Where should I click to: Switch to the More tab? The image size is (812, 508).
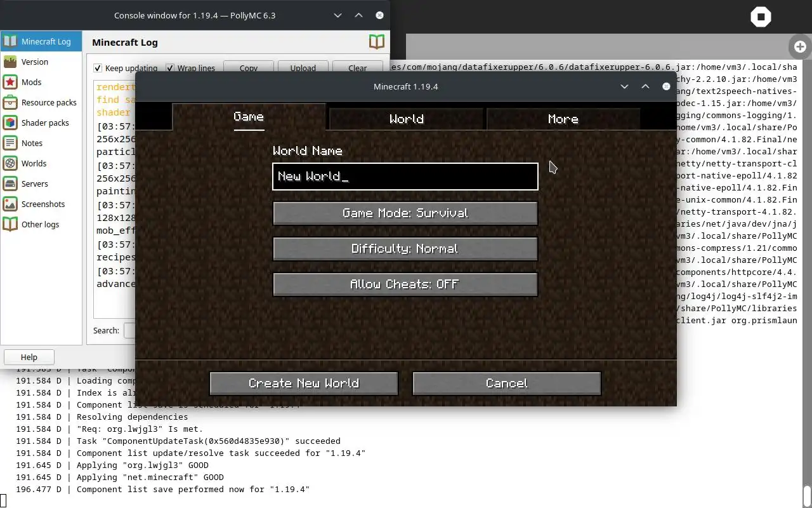click(563, 119)
